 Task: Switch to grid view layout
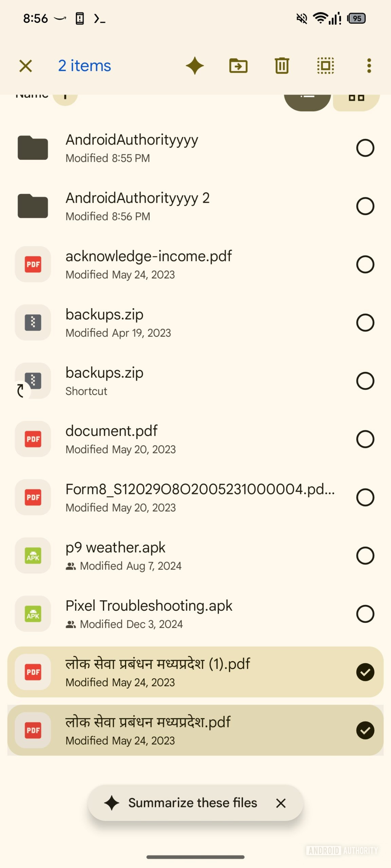356,100
